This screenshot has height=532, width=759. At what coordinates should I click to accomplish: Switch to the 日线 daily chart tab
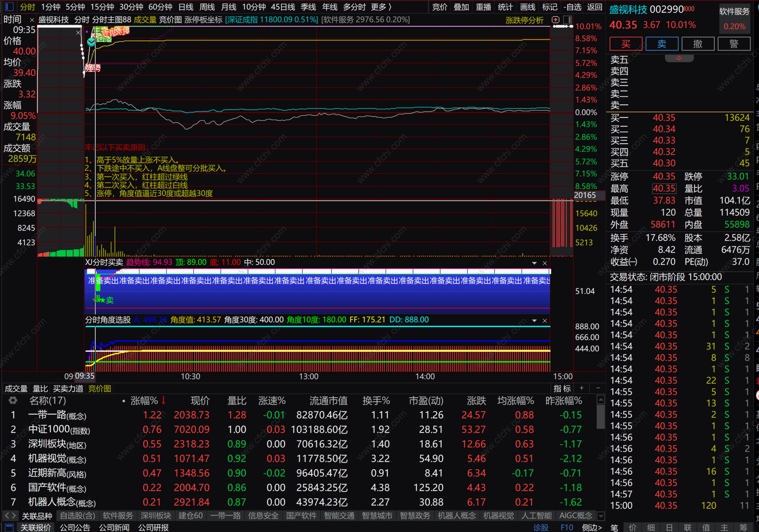pos(185,7)
